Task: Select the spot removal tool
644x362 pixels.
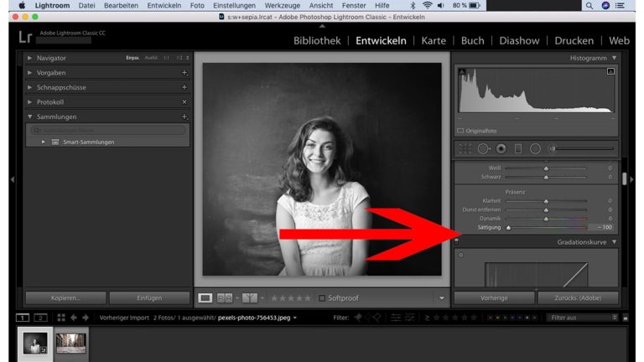Action: point(484,148)
